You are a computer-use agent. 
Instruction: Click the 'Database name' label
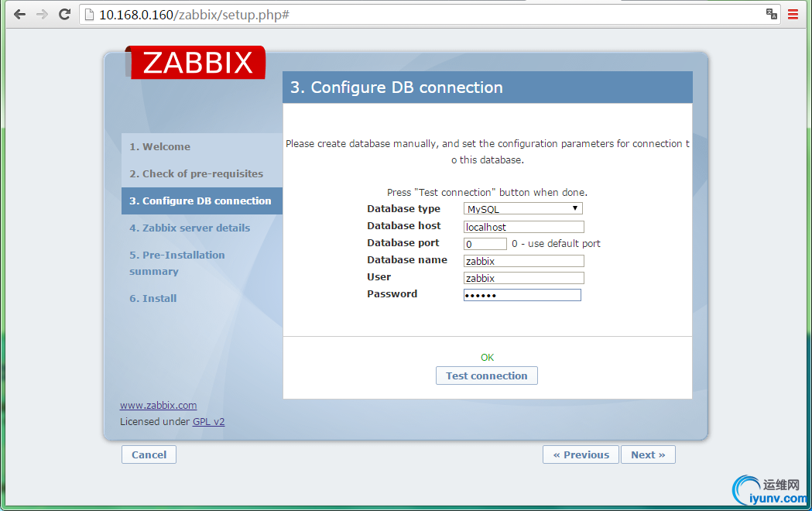[x=407, y=260]
